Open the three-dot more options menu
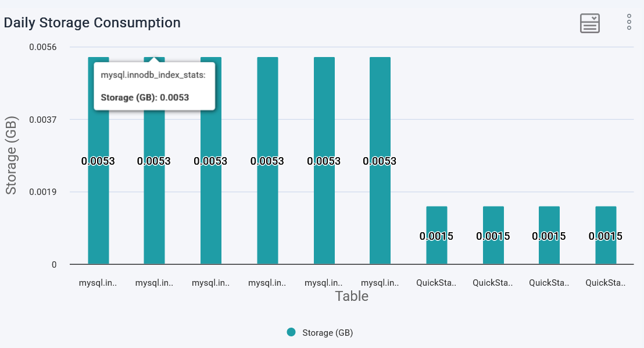The height and width of the screenshot is (348, 644). pos(629,22)
